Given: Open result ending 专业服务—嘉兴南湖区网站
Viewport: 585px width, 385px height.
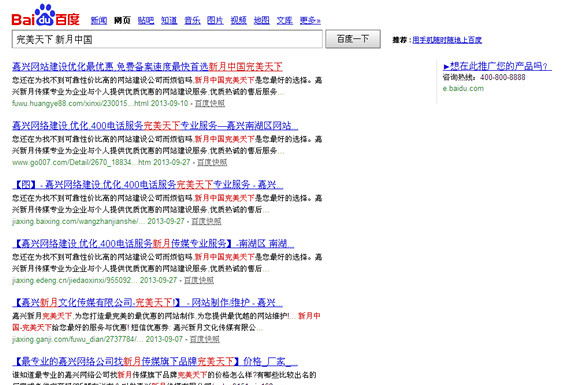Looking at the screenshot, I should pyautogui.click(x=155, y=126).
